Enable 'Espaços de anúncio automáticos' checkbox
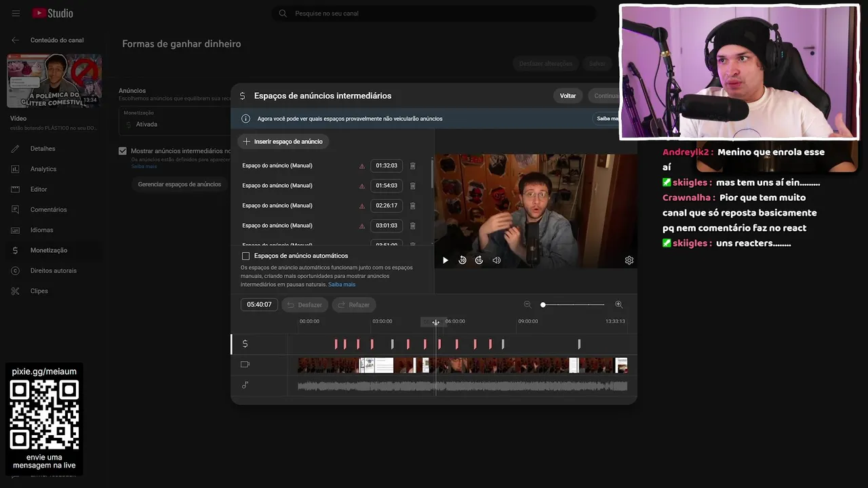The image size is (868, 488). (245, 256)
